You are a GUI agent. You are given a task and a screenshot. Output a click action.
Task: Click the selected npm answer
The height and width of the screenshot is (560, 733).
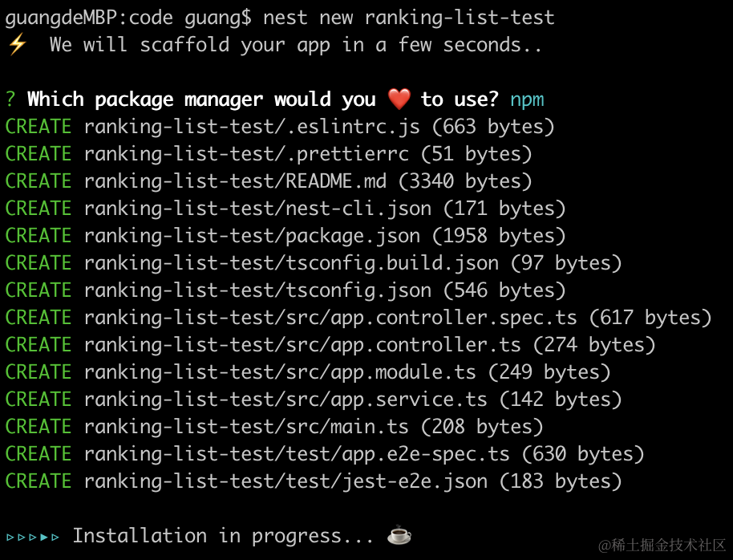coord(527,99)
